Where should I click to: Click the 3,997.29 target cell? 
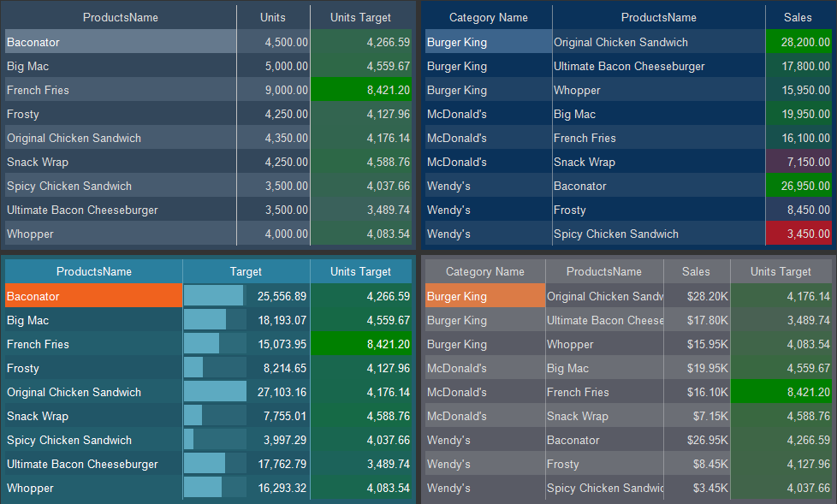tap(281, 440)
